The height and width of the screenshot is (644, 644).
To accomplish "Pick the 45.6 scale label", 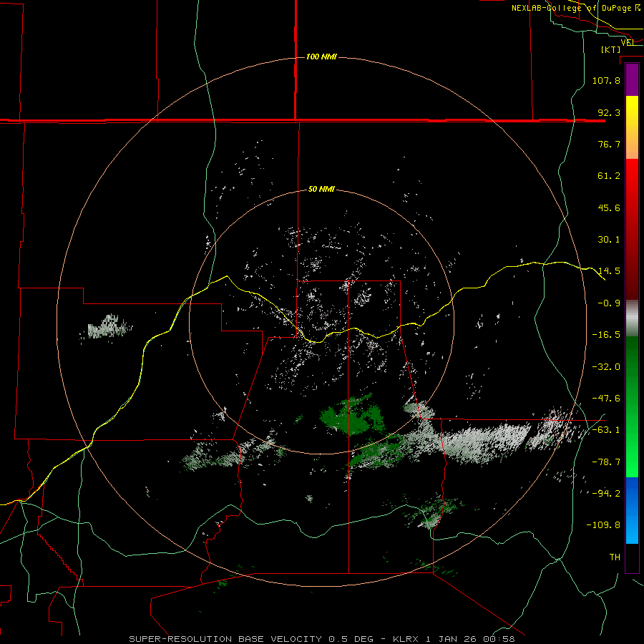I will click(x=609, y=208).
